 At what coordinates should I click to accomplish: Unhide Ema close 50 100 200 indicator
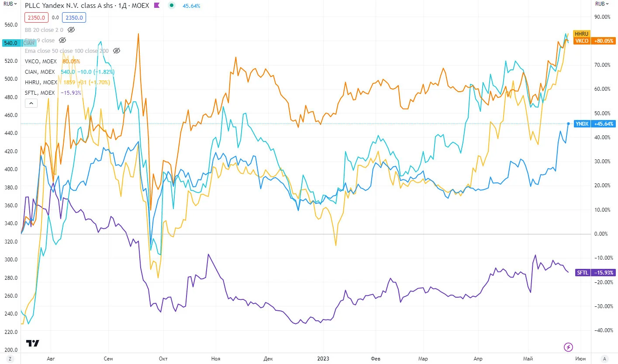(116, 51)
